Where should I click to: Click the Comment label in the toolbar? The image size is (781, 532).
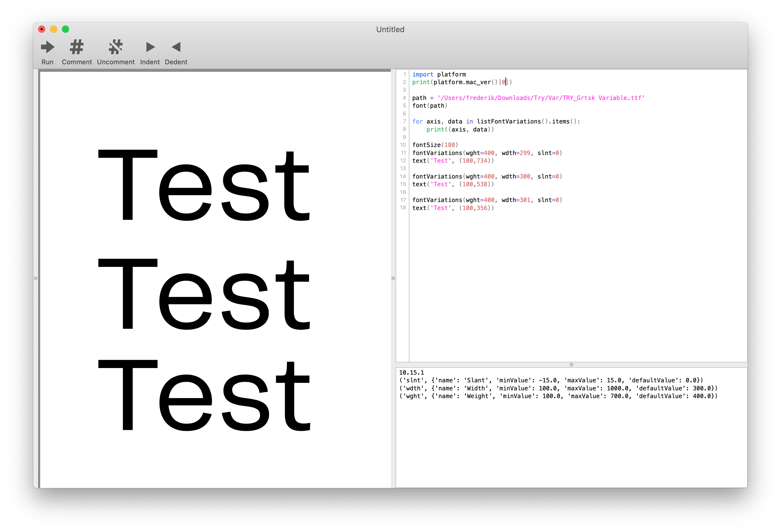pyautogui.click(x=76, y=62)
